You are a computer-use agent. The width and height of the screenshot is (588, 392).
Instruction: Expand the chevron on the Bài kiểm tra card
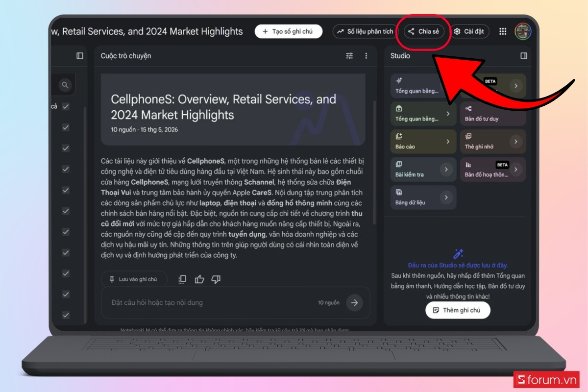446,170
